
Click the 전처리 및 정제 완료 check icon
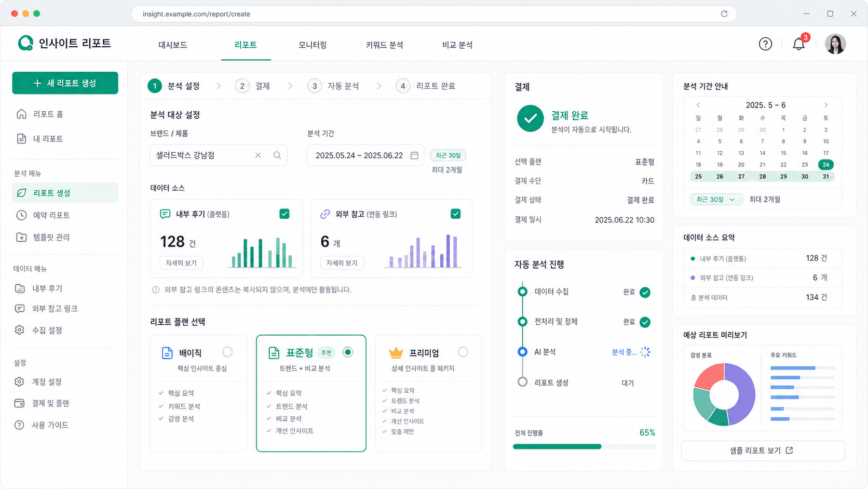(x=645, y=322)
